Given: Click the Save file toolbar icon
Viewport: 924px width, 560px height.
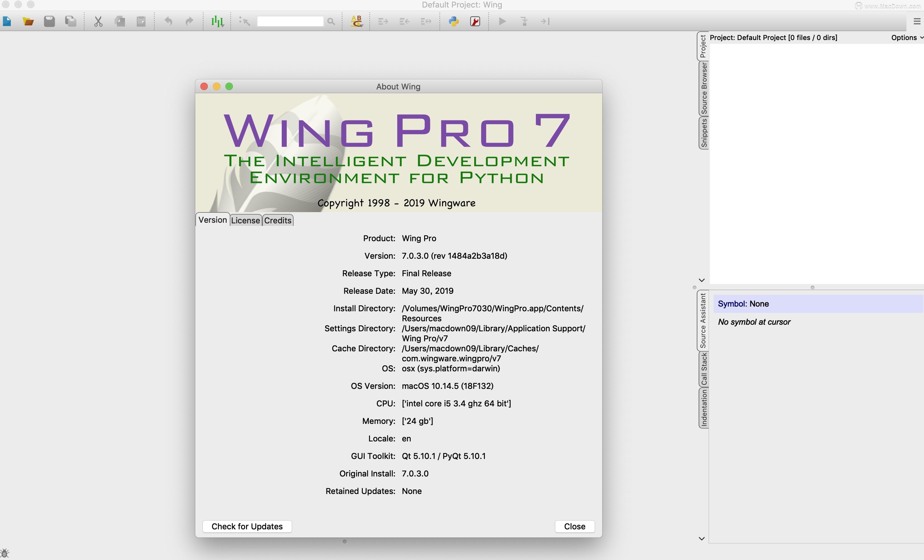Looking at the screenshot, I should click(x=49, y=21).
